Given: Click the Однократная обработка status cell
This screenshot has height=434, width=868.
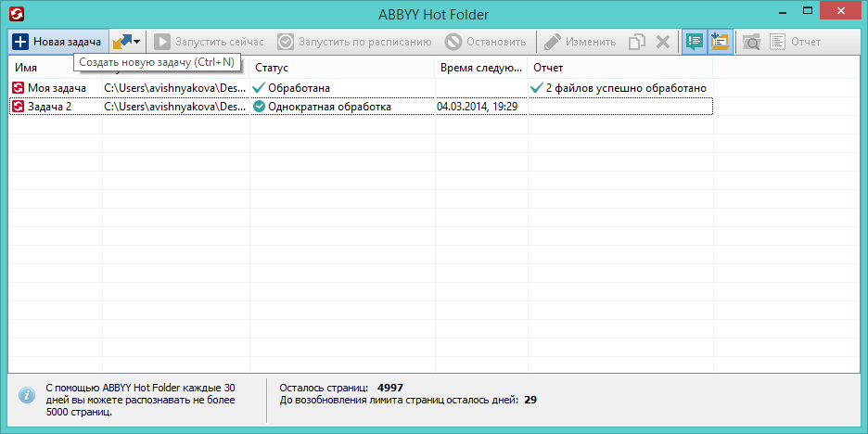Looking at the screenshot, I should [329, 107].
